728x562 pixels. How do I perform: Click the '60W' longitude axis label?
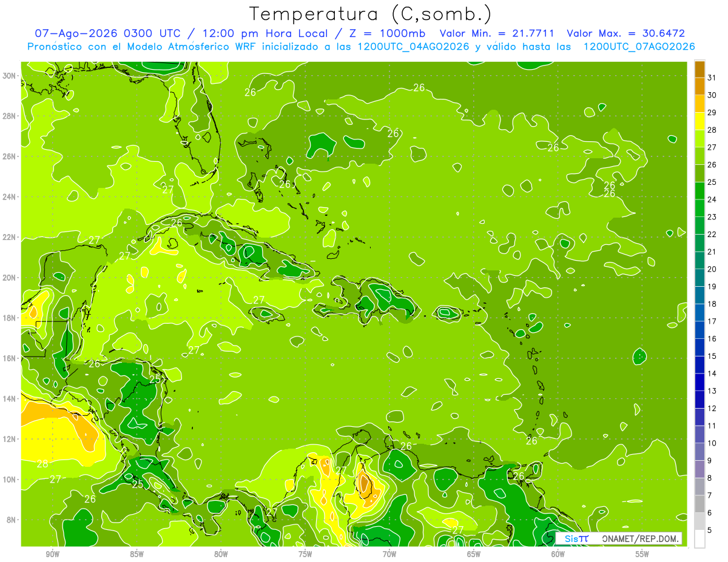(558, 554)
